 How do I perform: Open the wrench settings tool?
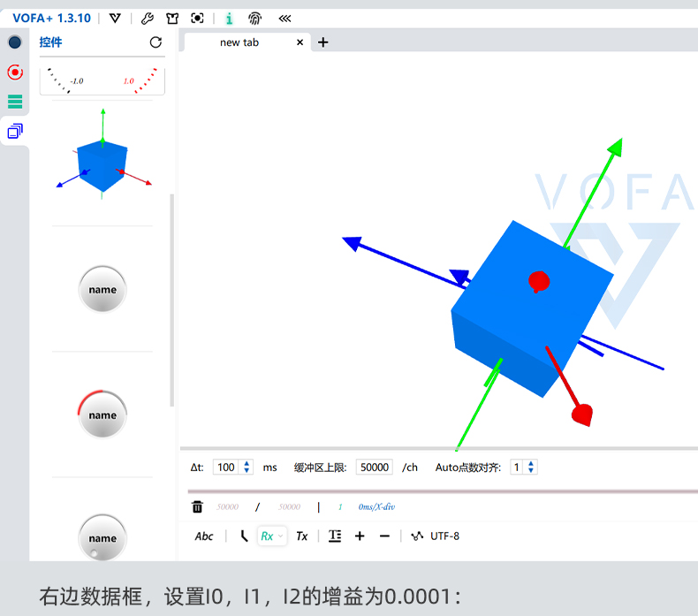tap(148, 18)
